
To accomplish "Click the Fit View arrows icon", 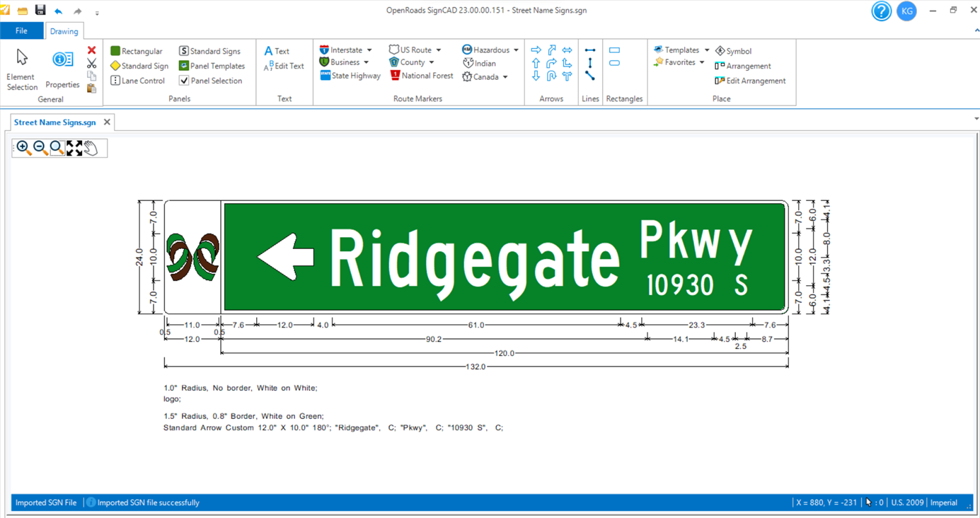I will [74, 148].
